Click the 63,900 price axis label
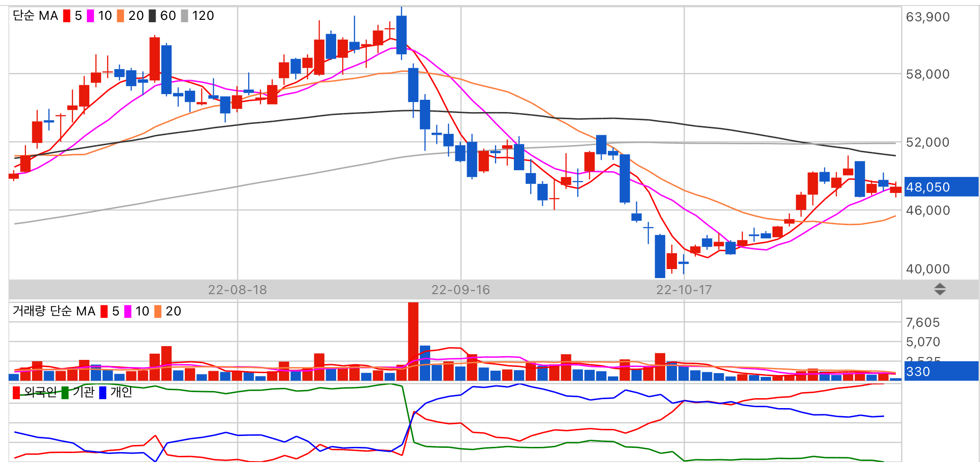This screenshot has width=980, height=471. 928,17
